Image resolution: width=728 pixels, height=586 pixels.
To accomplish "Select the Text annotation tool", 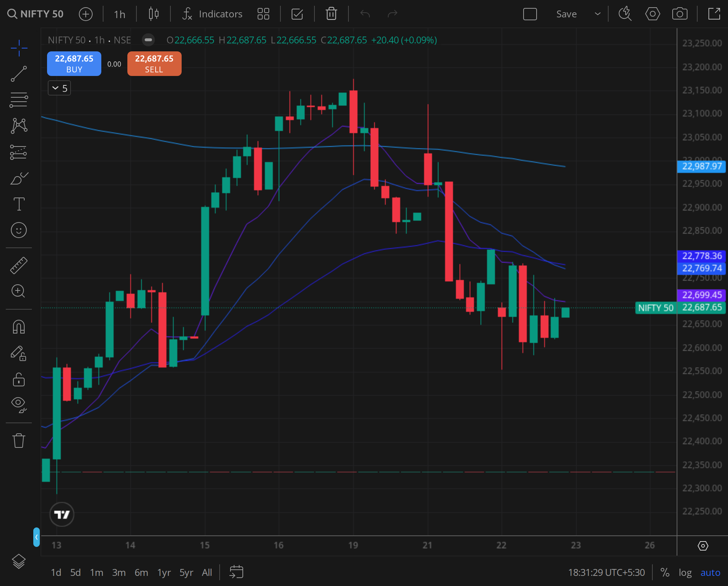I will [19, 204].
